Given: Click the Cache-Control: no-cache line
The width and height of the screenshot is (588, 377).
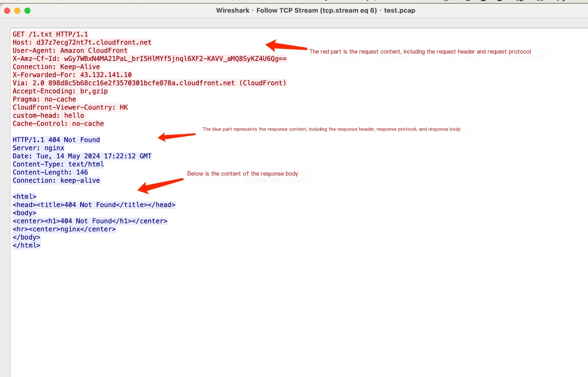Looking at the screenshot, I should pyautogui.click(x=58, y=124).
